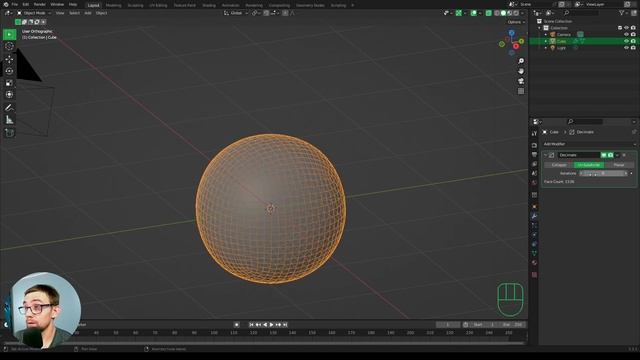Click the viewport zoom magnifier icon
This screenshot has width=640, height=360.
521,61
